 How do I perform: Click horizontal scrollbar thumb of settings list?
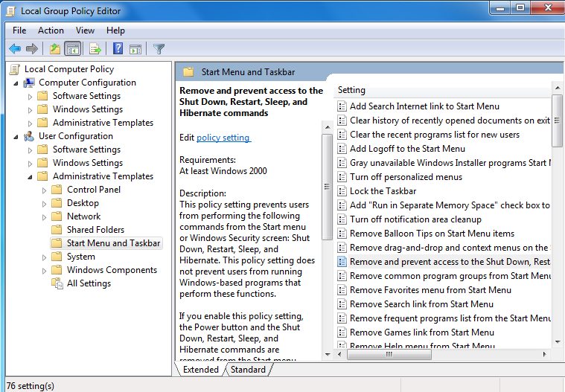pyautogui.click(x=389, y=354)
